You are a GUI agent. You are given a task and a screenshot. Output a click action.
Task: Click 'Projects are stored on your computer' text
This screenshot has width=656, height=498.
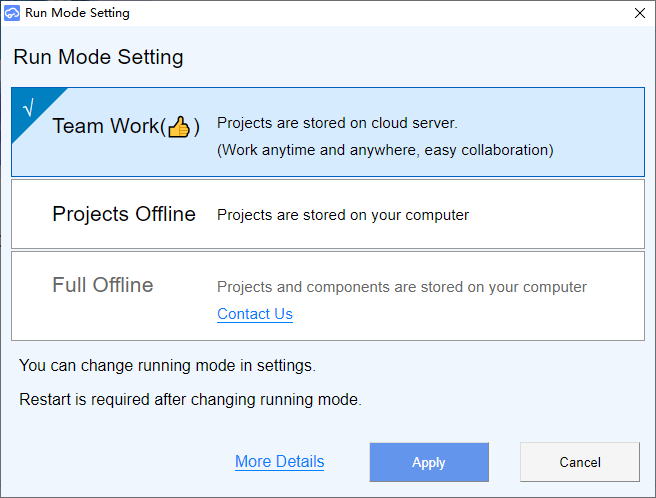click(343, 214)
